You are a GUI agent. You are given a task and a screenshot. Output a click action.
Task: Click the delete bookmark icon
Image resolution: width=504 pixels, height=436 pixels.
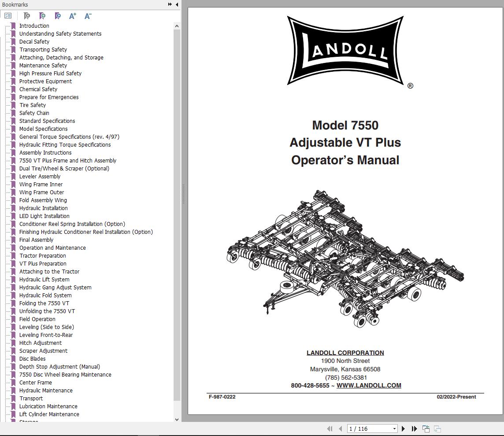26,16
